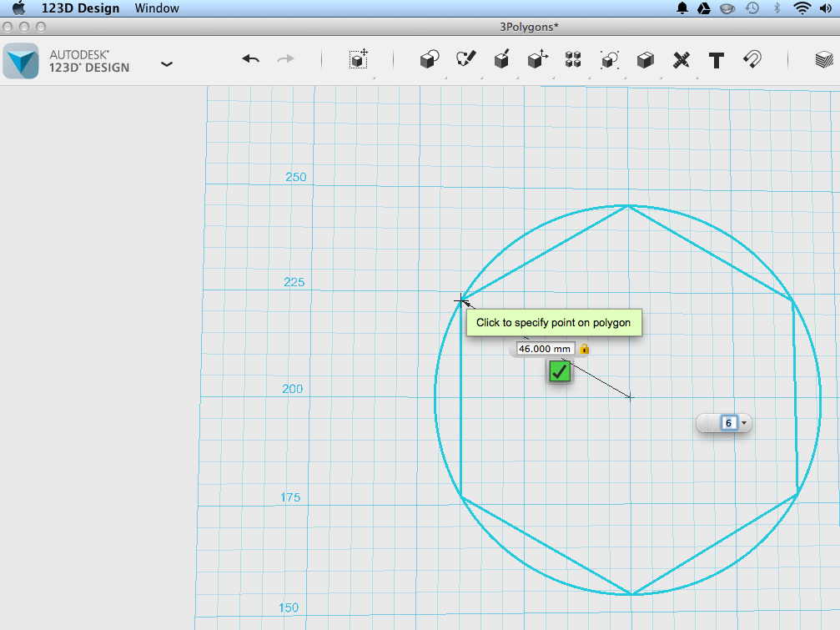Click the polygon sides field showing 6
Screen dimensions: 840x630
(x=728, y=423)
